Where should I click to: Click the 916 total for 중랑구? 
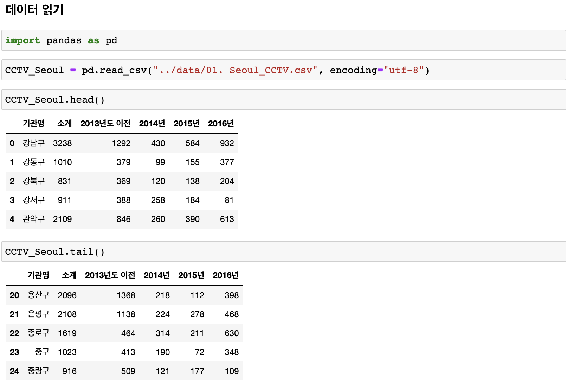click(70, 371)
